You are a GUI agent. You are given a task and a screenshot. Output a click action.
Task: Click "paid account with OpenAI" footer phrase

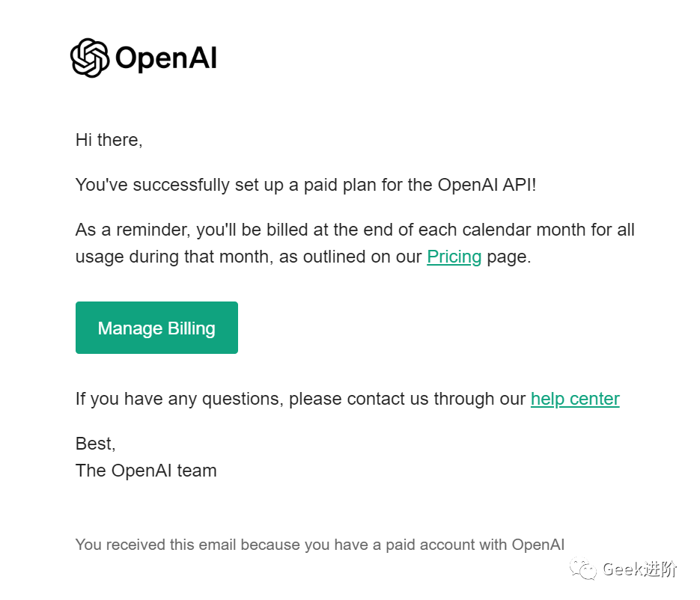[475, 545]
